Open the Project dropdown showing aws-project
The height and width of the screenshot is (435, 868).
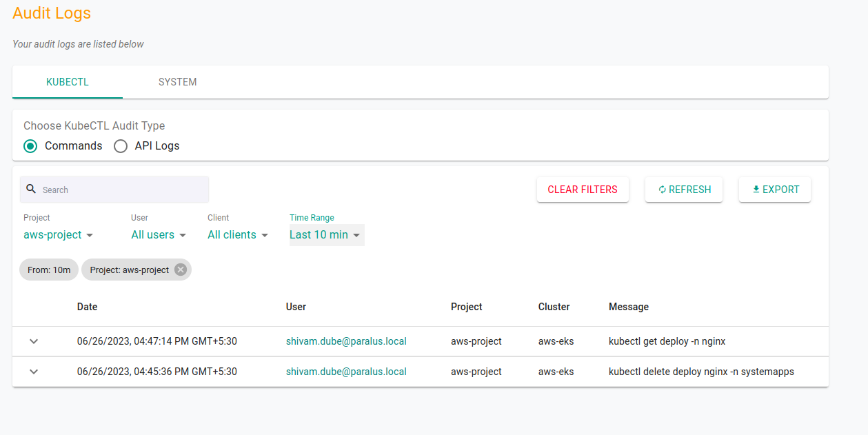(58, 234)
